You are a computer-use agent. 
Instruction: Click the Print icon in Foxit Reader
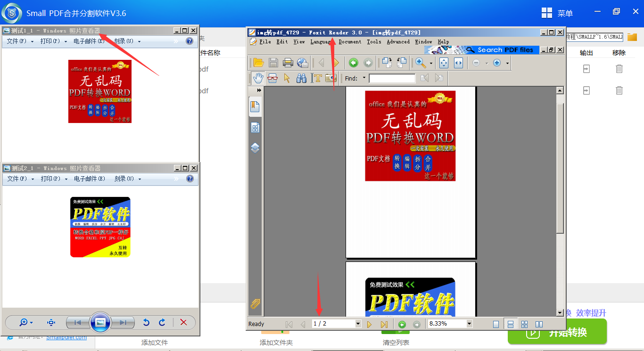tap(288, 63)
